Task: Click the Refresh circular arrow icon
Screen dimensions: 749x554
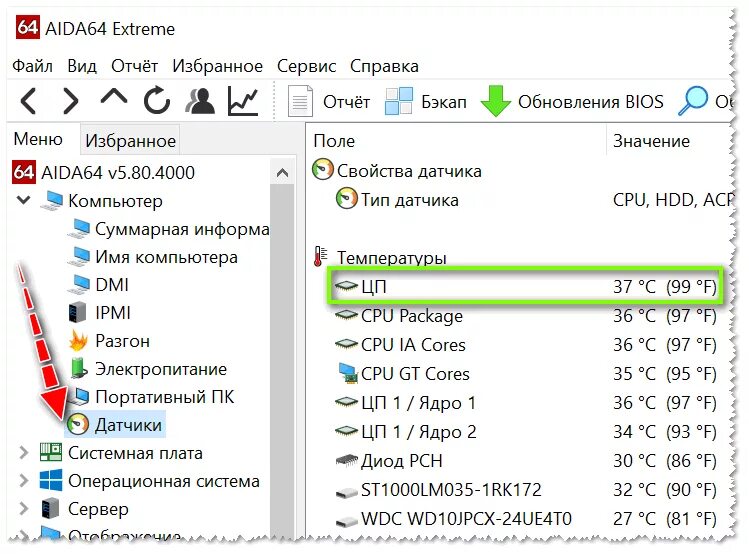Action: 157,100
